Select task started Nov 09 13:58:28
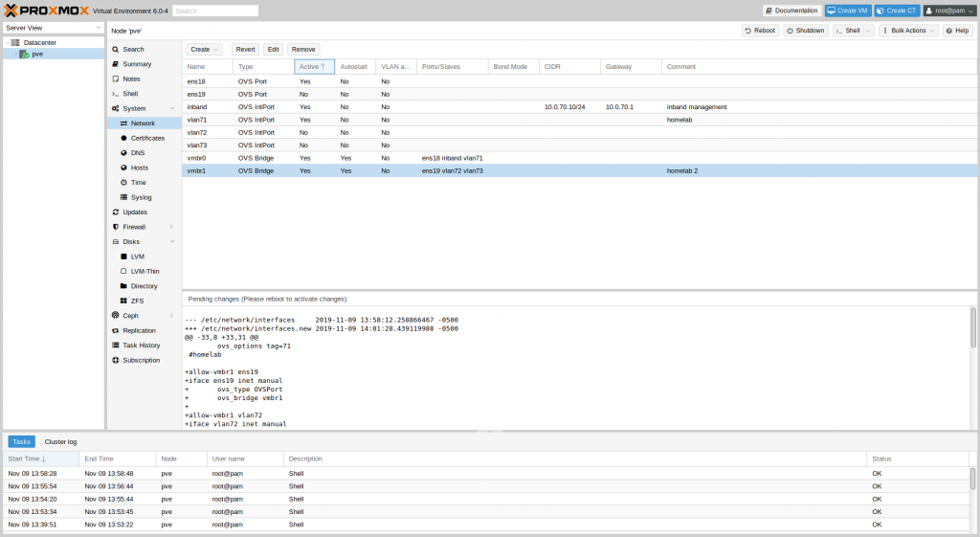The image size is (980, 537). tap(486, 474)
